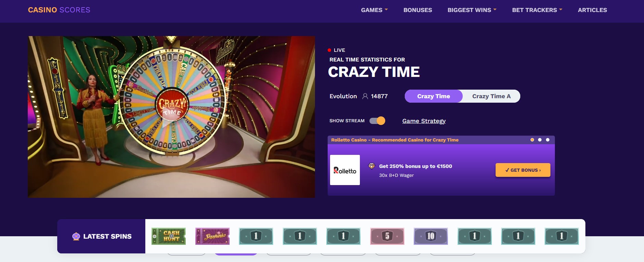This screenshot has height=262, width=644.
Task: Click the Latest Spins wheel icon
Action: (76, 236)
